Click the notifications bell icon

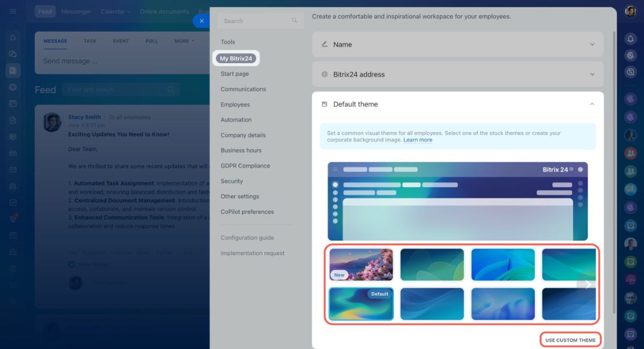631,39
